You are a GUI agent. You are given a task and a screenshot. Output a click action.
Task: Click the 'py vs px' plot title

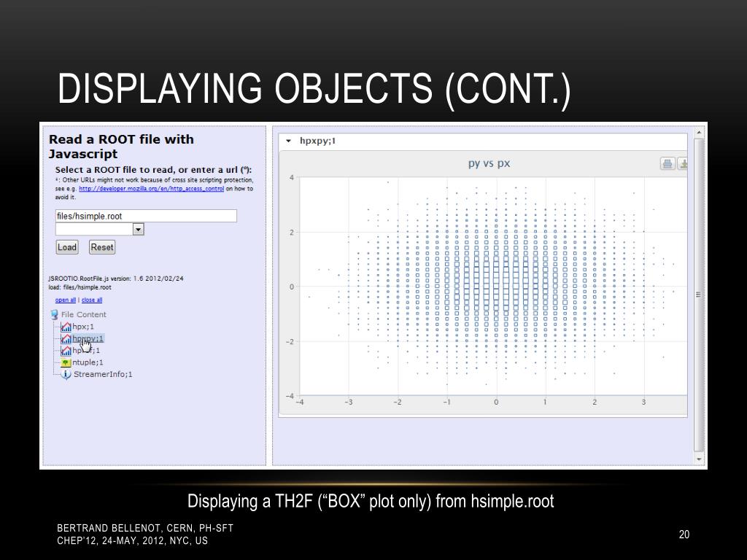[489, 163]
